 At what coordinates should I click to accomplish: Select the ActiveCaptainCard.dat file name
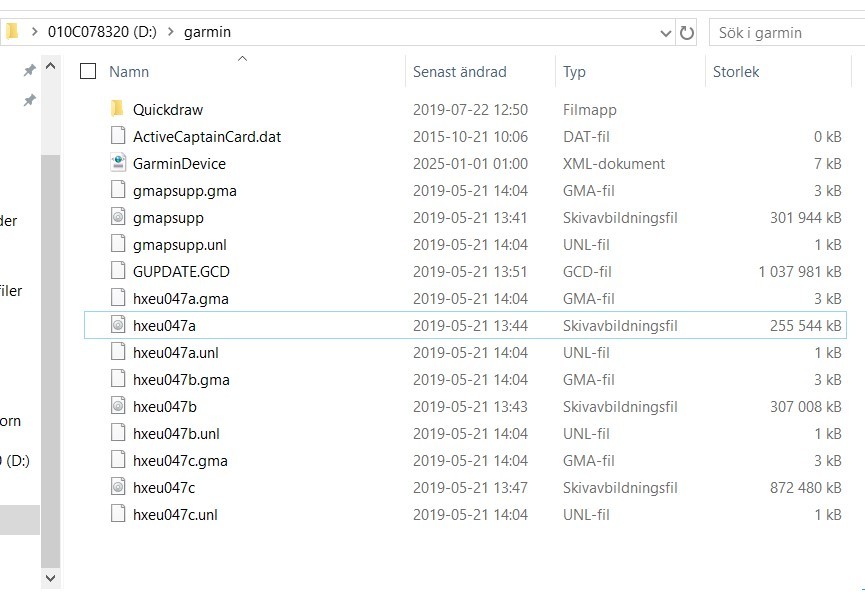click(207, 137)
